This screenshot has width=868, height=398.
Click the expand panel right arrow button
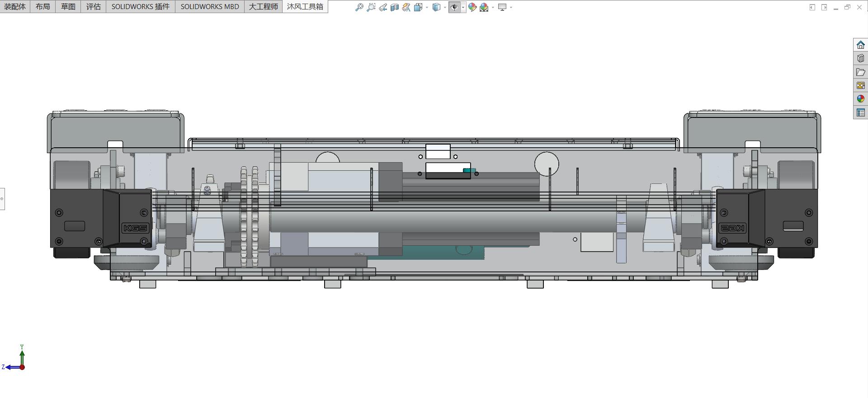click(824, 7)
